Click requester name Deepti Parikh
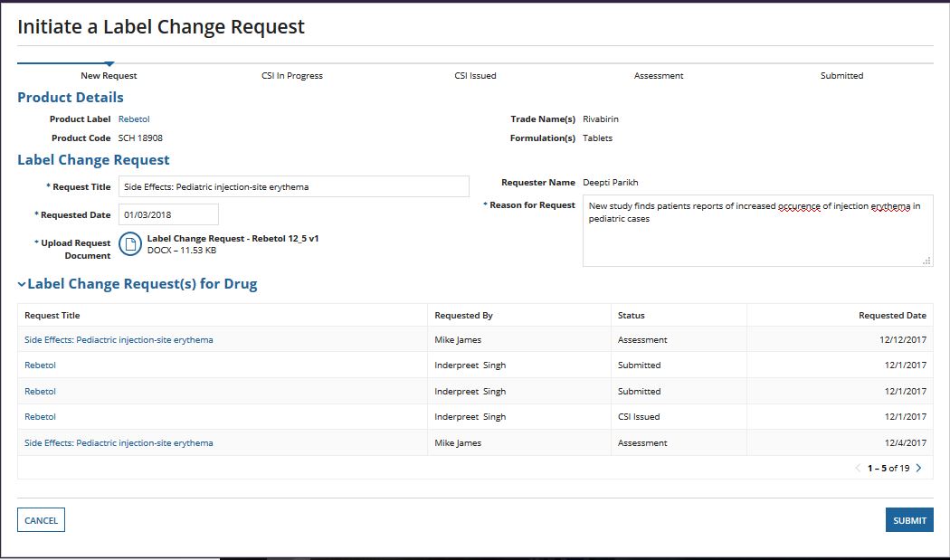 (610, 183)
